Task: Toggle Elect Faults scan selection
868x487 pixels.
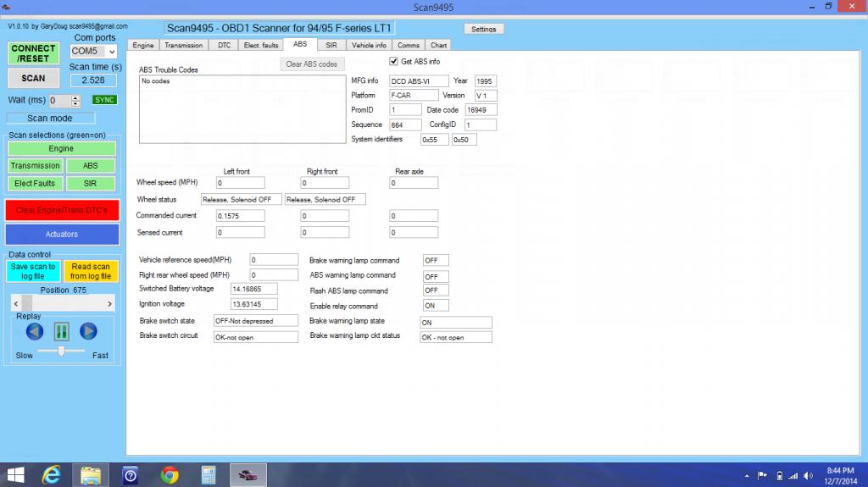Action: coord(35,183)
